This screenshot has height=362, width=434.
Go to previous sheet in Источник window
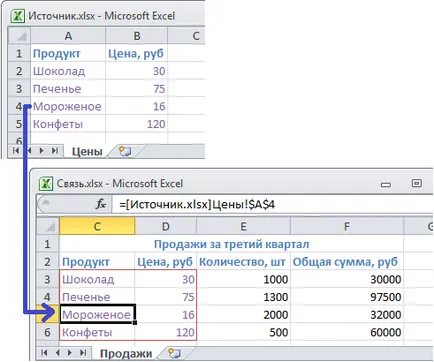click(29, 151)
